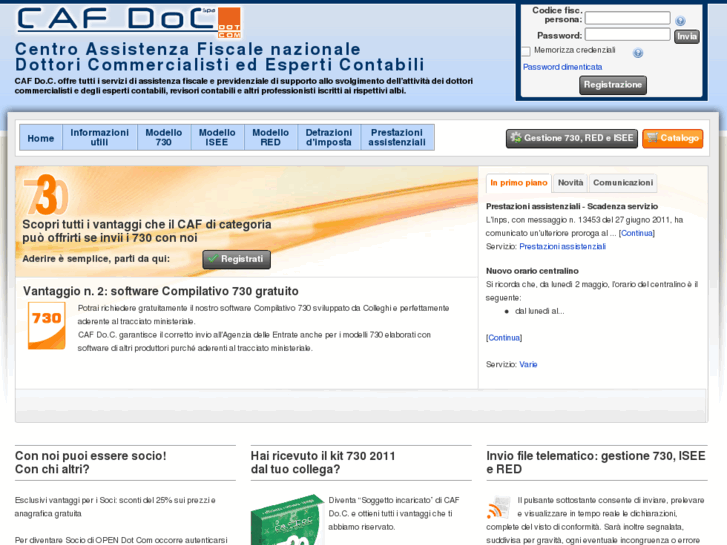Click Vantaggio n. 2 software heading
727x545 pixels.
pos(161,291)
